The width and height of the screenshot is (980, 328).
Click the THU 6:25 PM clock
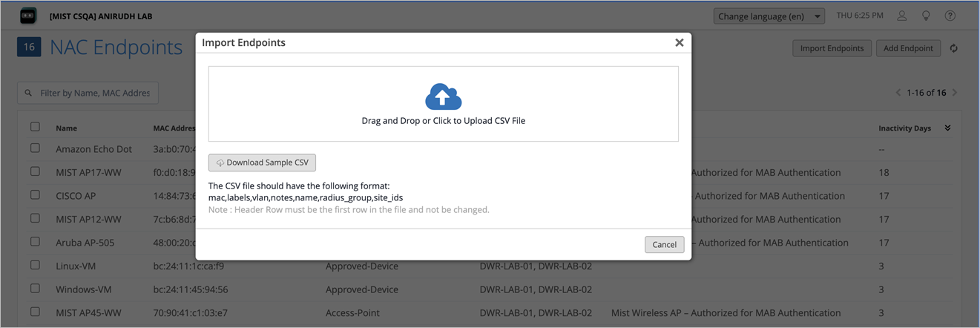tap(860, 16)
